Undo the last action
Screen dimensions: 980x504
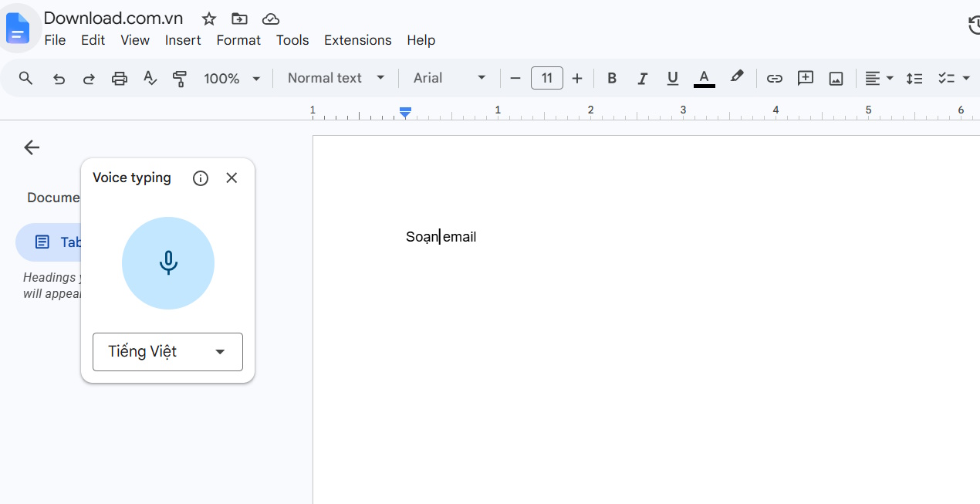(59, 78)
